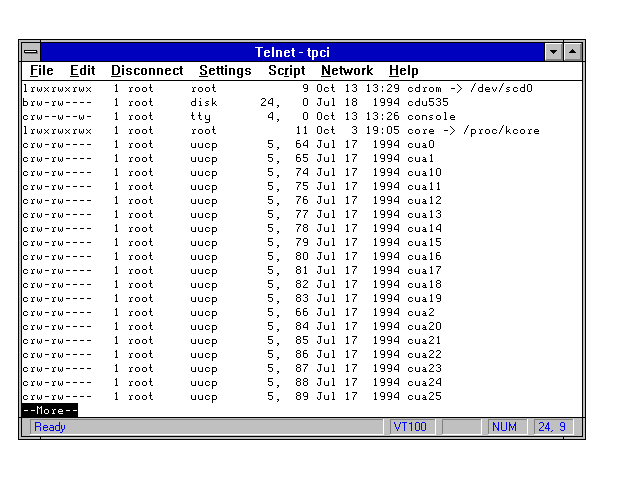Image resolution: width=640 pixels, height=480 pixels.
Task: Open the File menu
Action: pos(42,71)
